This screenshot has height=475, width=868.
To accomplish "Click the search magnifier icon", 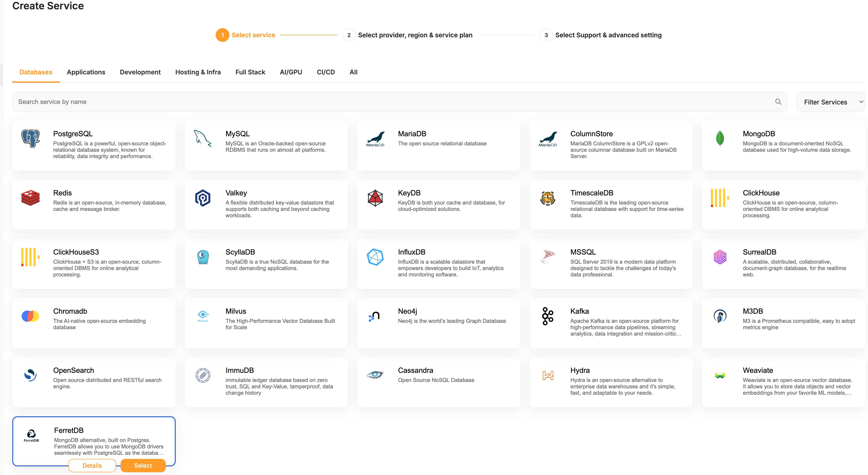I will pos(778,102).
